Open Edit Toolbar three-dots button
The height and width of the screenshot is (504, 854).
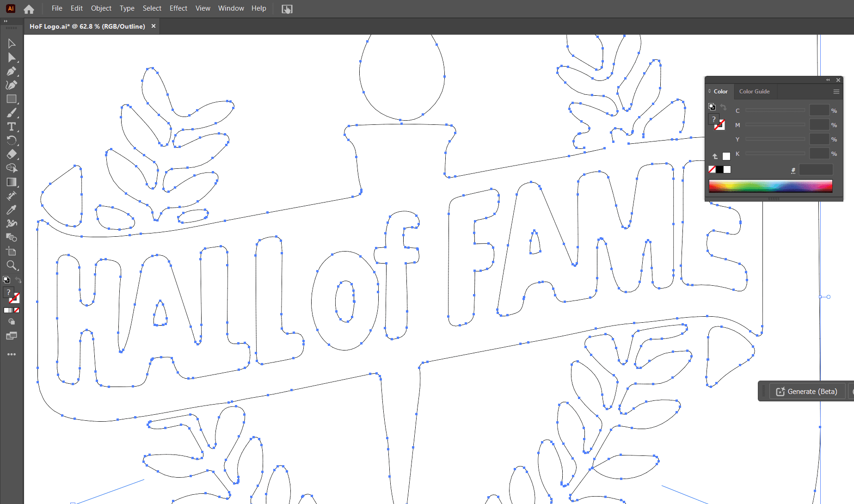pyautogui.click(x=12, y=354)
